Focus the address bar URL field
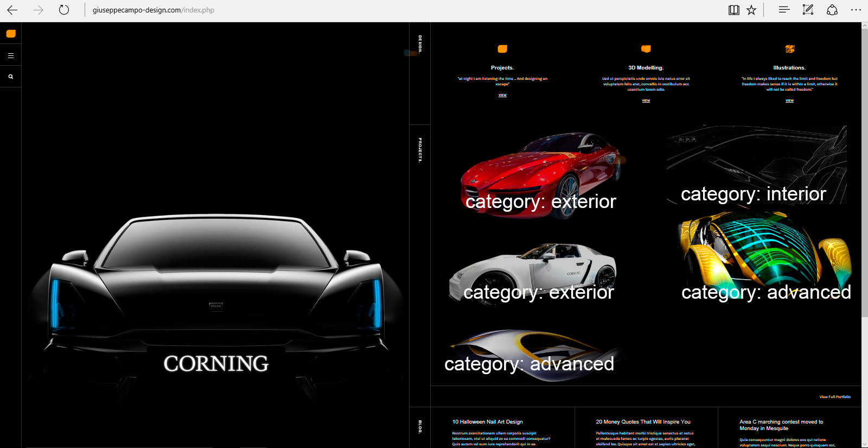The image size is (868, 448). (x=401, y=10)
